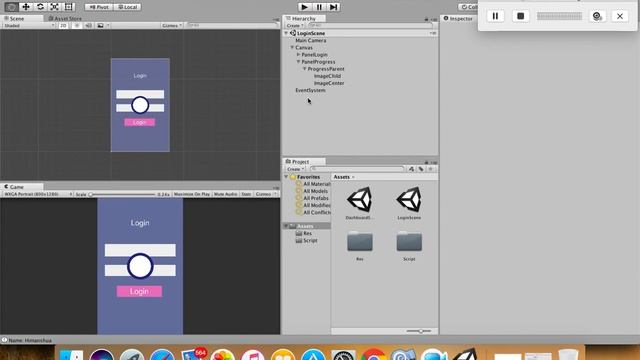Viewport: 640px width, 360px height.
Task: Open Scene view Gizmos dropdown
Action: coord(171,25)
